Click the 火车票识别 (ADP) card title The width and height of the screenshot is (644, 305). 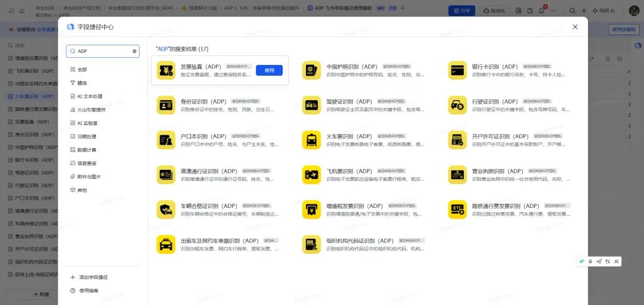coord(349,136)
